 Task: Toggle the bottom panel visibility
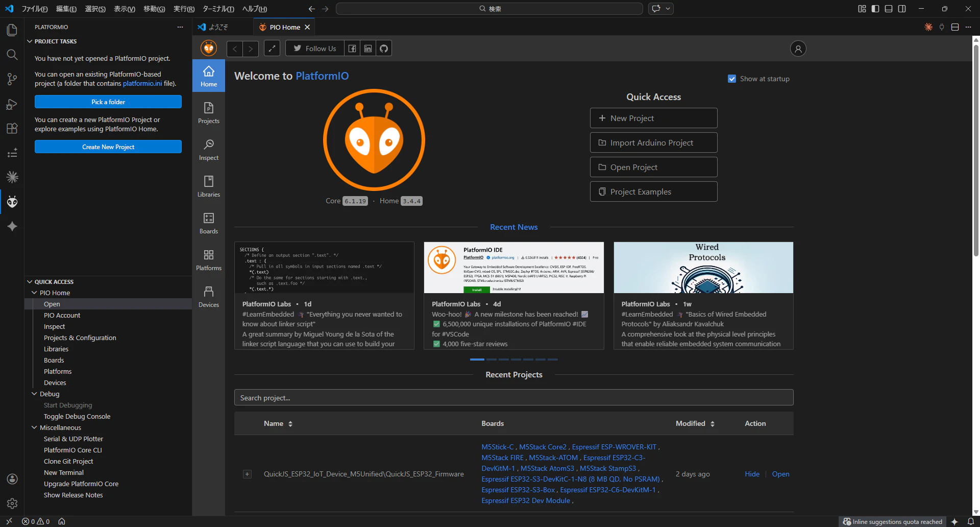889,9
